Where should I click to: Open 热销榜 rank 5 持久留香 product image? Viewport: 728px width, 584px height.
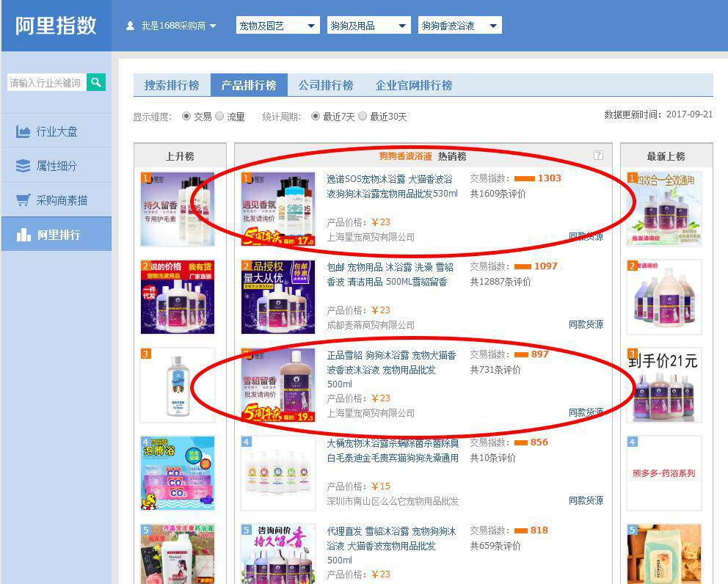278,554
